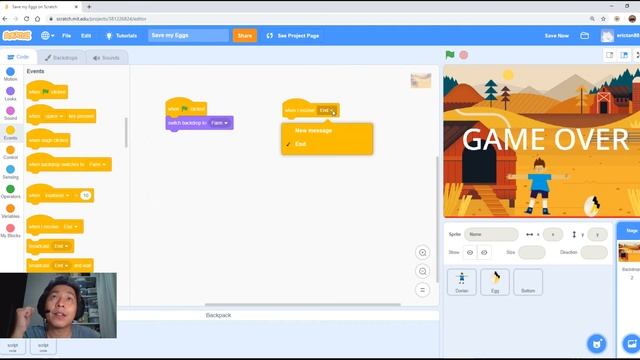640x360 pixels.
Task: Hide the sprite with crossed eye toggle
Action: coord(484,253)
